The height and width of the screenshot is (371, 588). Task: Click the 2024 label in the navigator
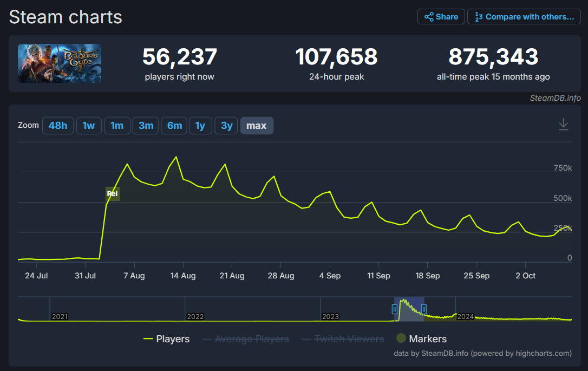coord(466,317)
